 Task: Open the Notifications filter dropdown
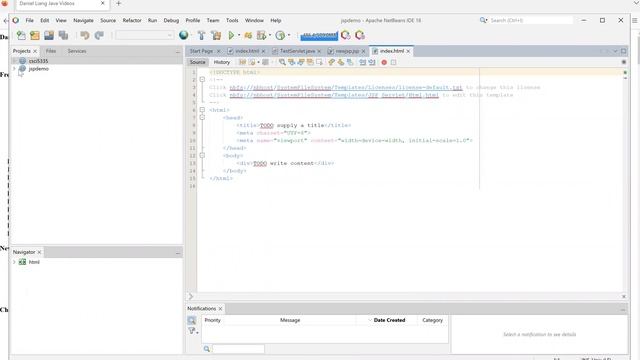[192, 331]
